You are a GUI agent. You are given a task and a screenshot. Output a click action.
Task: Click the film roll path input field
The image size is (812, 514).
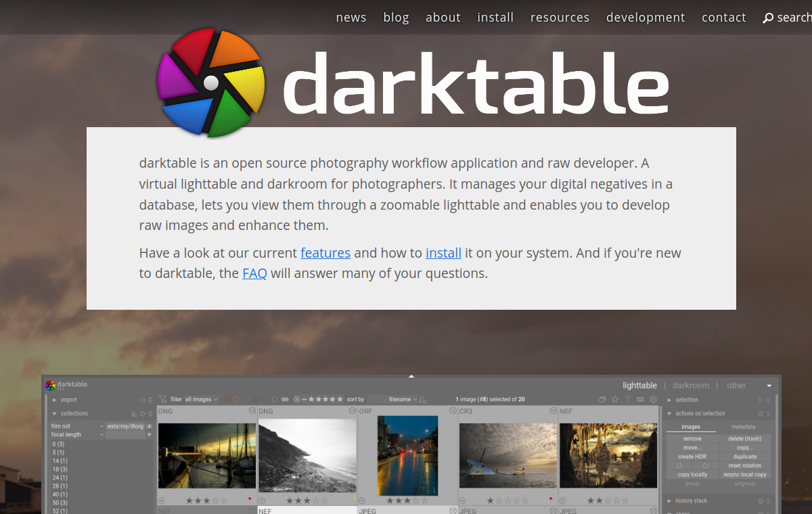[127, 426]
